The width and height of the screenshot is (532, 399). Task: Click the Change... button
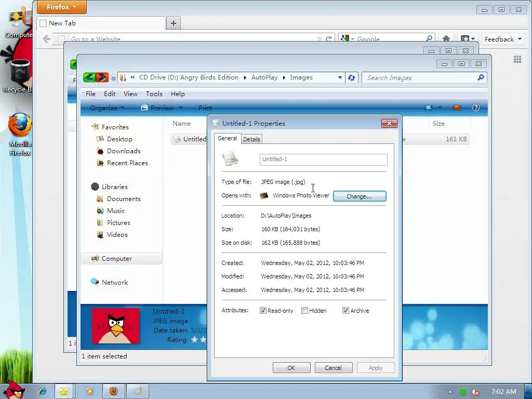click(360, 196)
